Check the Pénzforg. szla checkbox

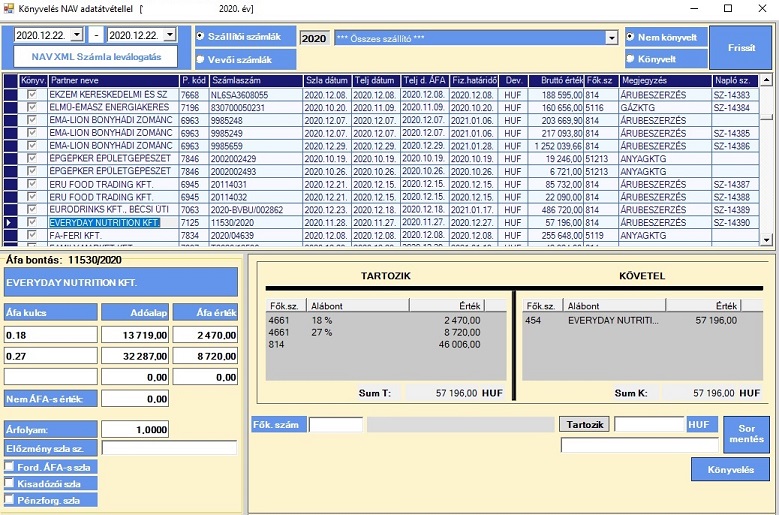pyautogui.click(x=10, y=499)
